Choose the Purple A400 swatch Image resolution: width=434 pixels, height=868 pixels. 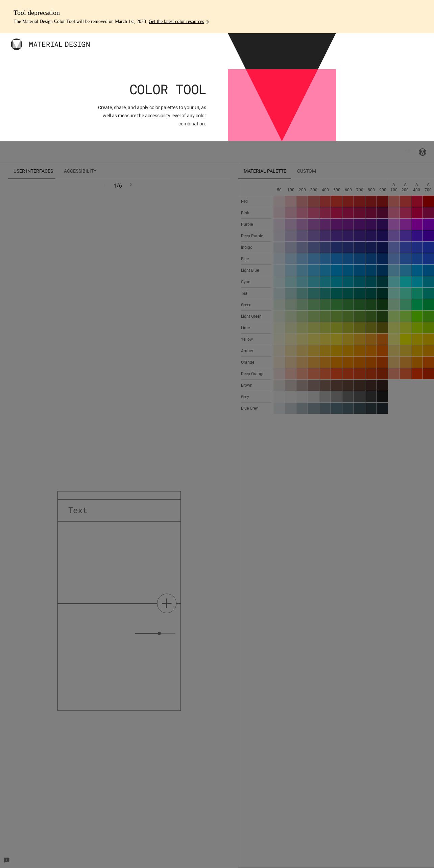417,224
